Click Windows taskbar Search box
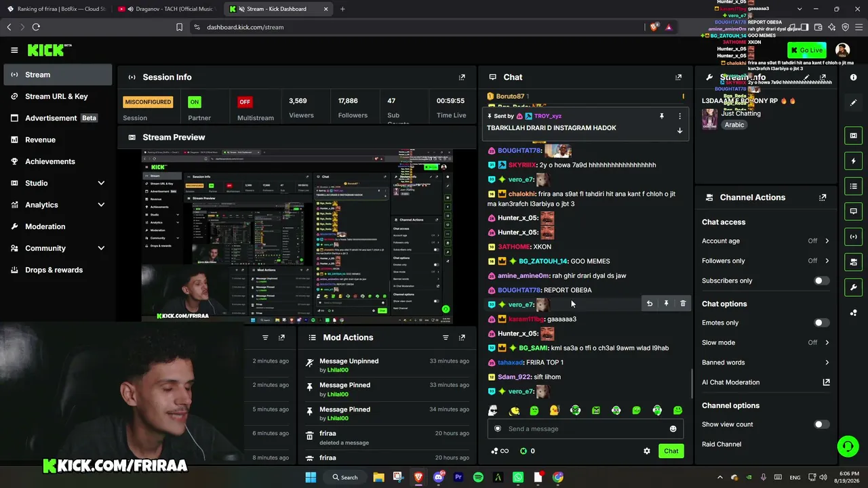Screen dimensions: 868x488 pyautogui.click(x=345, y=477)
